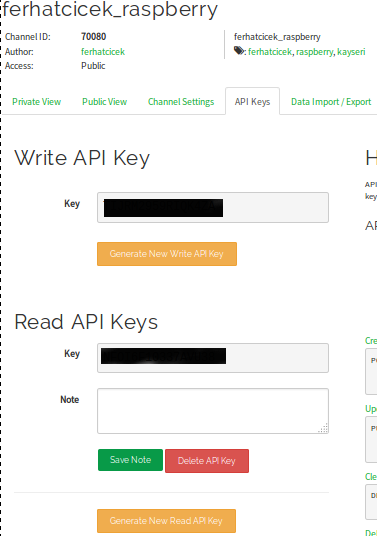This screenshot has height=536, width=377.
Task: Save the read key note
Action: pyautogui.click(x=130, y=460)
